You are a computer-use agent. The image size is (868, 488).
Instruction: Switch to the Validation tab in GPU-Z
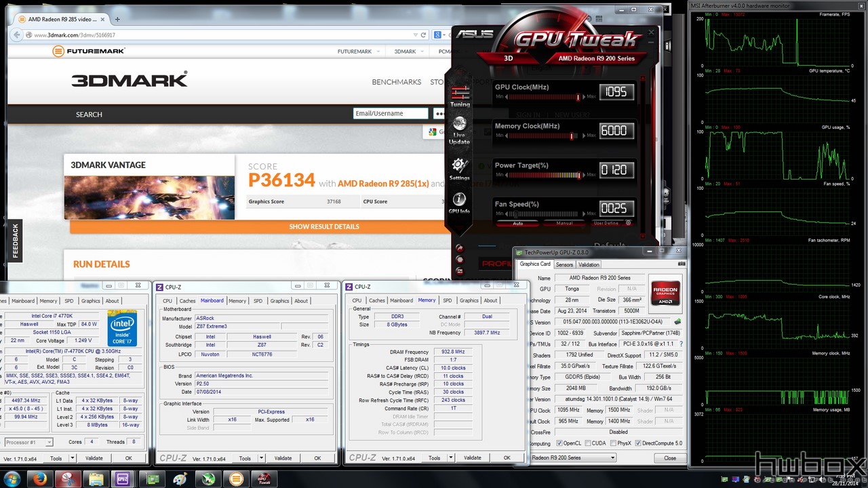click(x=589, y=264)
